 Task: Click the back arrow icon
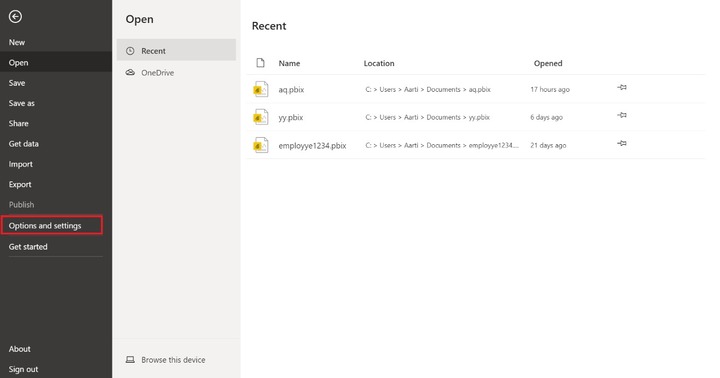click(15, 17)
